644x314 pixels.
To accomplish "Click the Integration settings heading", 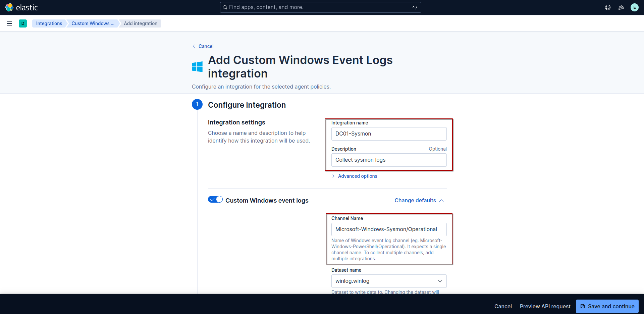I will tap(236, 122).
